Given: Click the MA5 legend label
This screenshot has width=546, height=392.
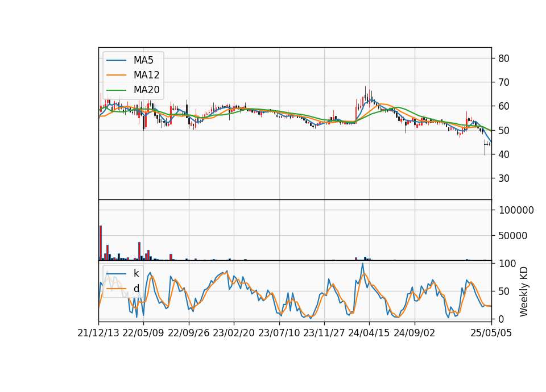Looking at the screenshot, I should click(x=143, y=61).
